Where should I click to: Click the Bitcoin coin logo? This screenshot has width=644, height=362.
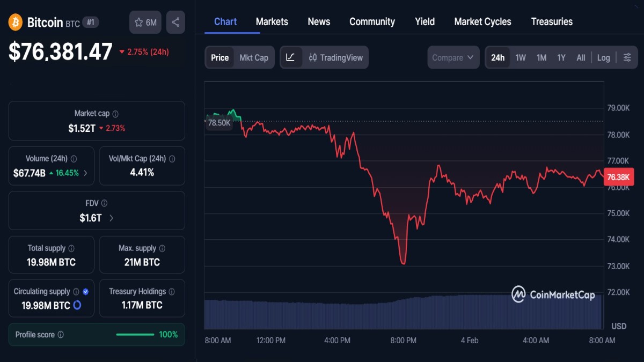pyautogui.click(x=15, y=22)
